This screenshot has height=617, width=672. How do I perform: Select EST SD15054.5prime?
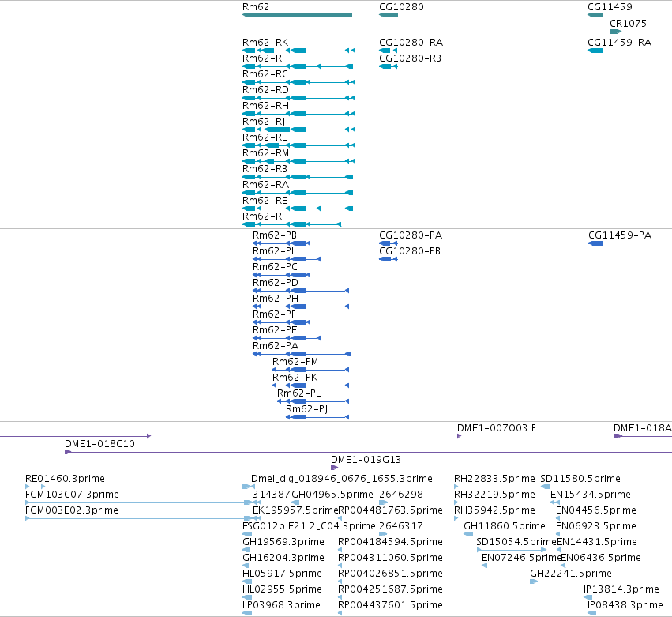[512, 550]
